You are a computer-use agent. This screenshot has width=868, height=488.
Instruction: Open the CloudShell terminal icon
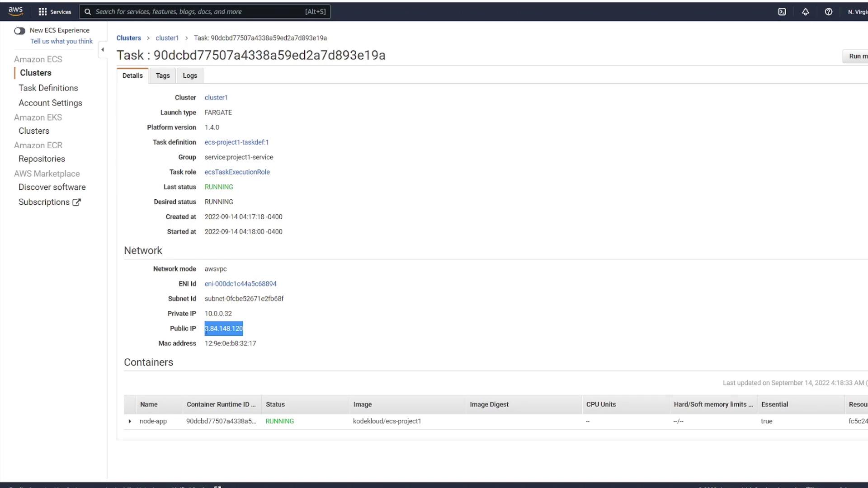coord(782,12)
